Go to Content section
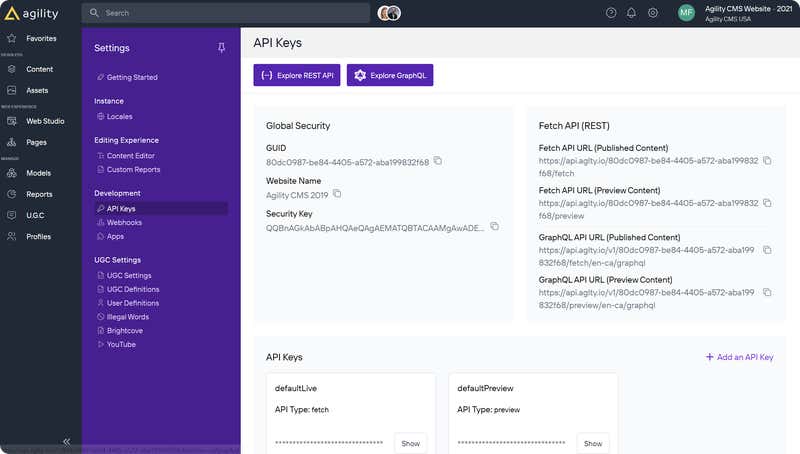800x454 pixels. point(30,69)
